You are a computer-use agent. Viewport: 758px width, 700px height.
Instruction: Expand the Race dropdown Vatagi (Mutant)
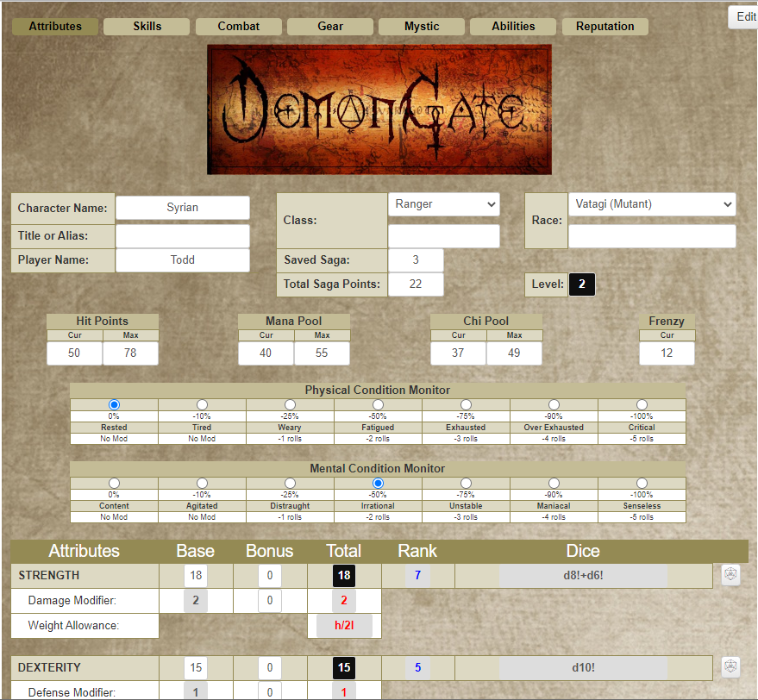(652, 204)
